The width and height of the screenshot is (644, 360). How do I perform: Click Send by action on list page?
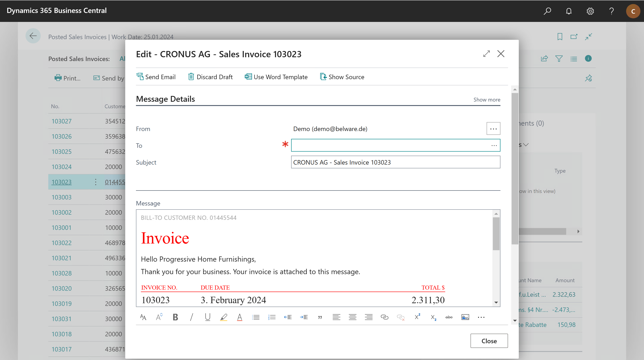point(109,78)
